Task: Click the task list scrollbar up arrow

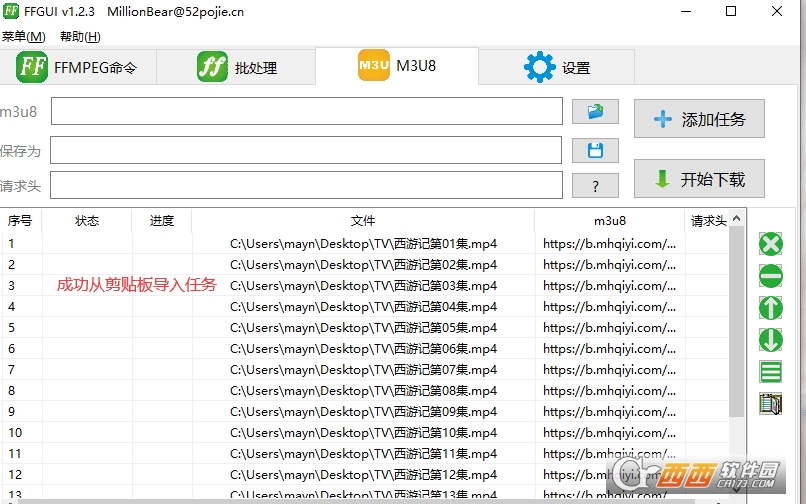Action: tap(736, 219)
